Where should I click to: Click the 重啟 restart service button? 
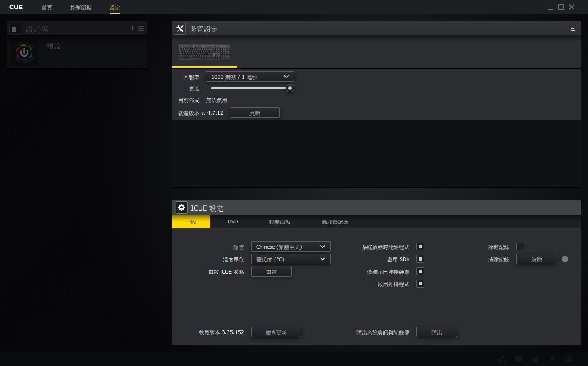click(x=271, y=272)
